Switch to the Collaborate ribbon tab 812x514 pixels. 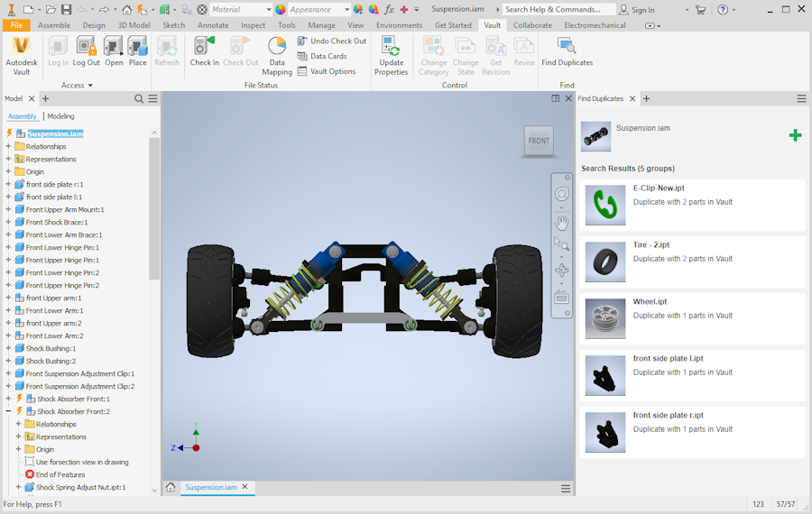(532, 25)
